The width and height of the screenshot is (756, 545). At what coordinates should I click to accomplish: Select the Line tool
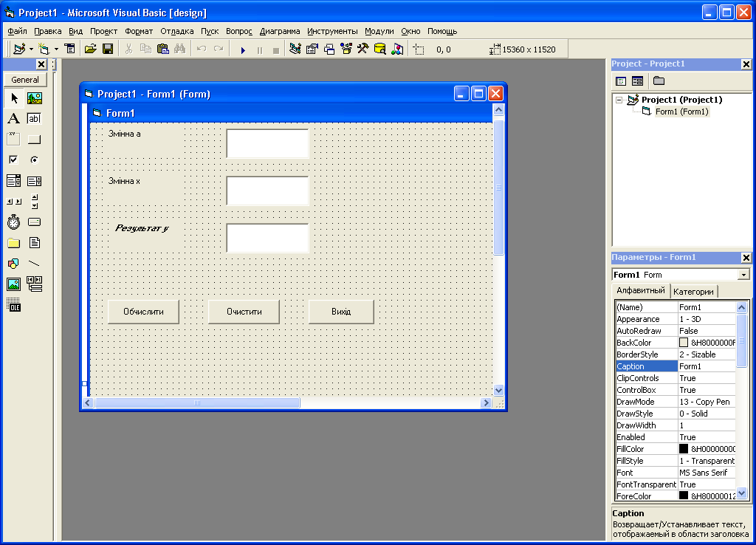pyautogui.click(x=34, y=264)
